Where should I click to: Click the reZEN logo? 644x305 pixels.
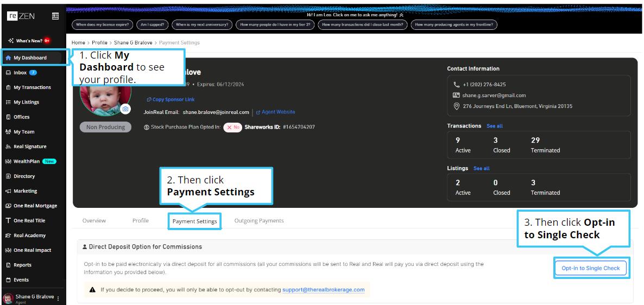[21, 16]
